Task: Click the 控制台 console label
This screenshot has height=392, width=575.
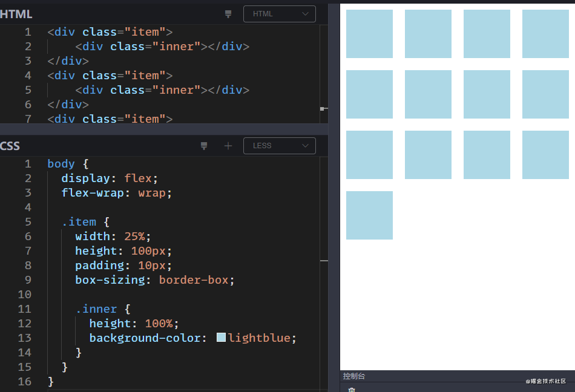Action: pos(354,376)
